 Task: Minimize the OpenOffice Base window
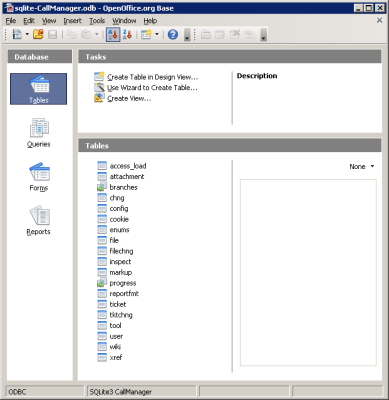click(358, 8)
